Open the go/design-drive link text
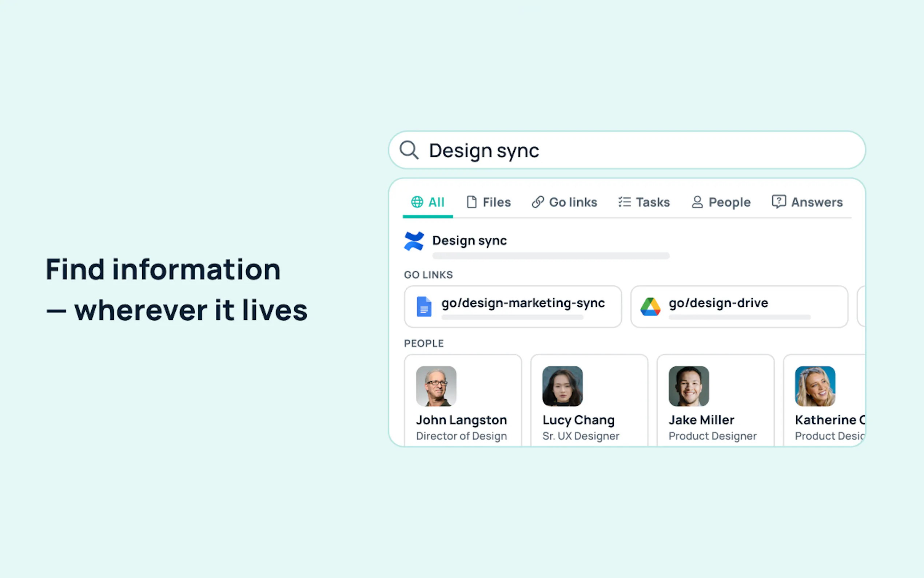The image size is (924, 578). click(x=718, y=303)
